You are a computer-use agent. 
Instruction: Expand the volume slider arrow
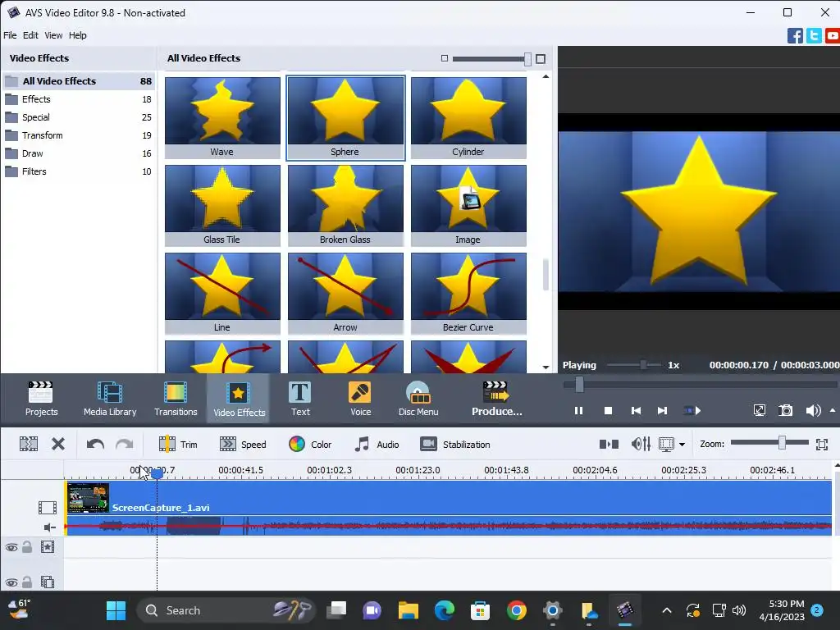pos(833,410)
